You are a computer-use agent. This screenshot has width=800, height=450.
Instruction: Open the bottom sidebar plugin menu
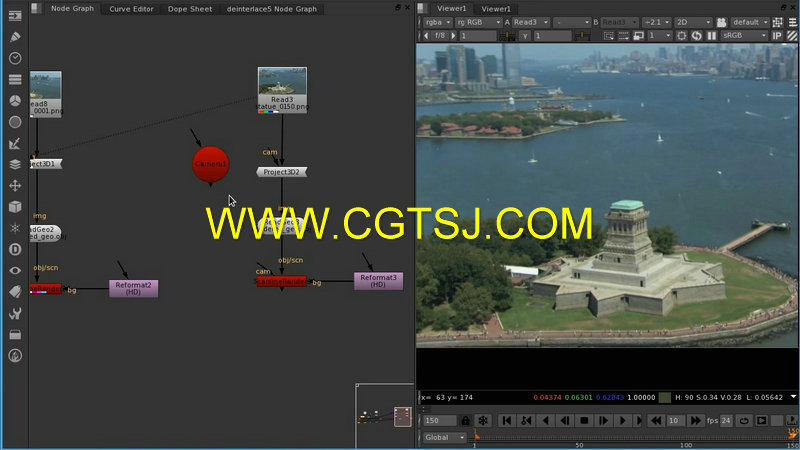click(15, 356)
